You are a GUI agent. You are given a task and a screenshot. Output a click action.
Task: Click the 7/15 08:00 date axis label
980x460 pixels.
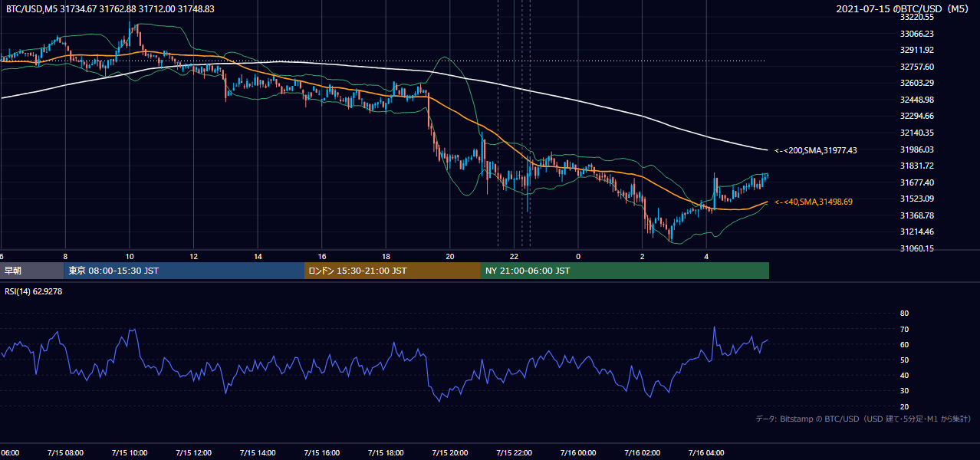point(65,453)
